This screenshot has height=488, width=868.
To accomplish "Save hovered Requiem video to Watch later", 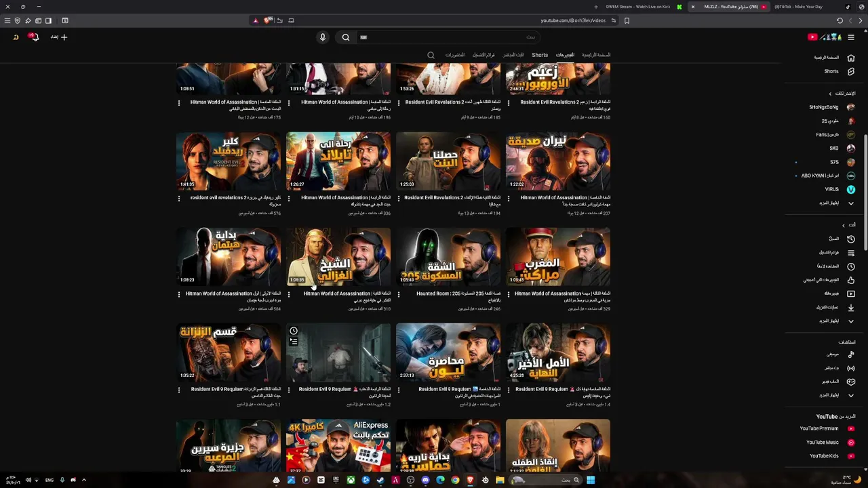I will (294, 331).
